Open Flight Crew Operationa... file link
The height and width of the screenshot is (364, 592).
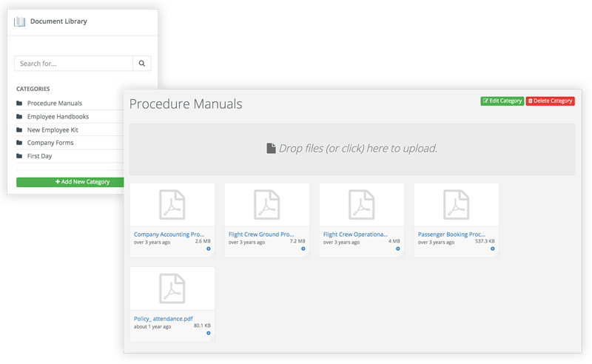355,234
